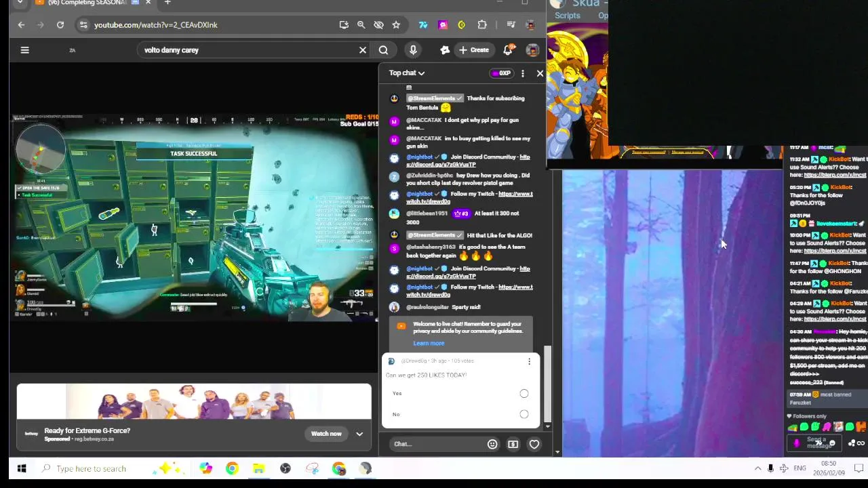Open the poll's three-dot menu
Screen dimensions: 868x488
[x=529, y=362]
